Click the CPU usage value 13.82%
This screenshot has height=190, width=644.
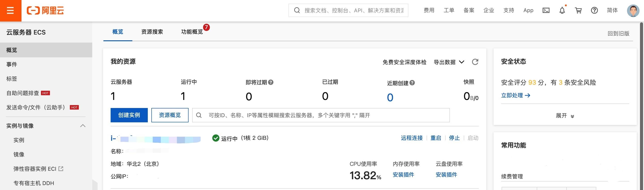pos(365,175)
